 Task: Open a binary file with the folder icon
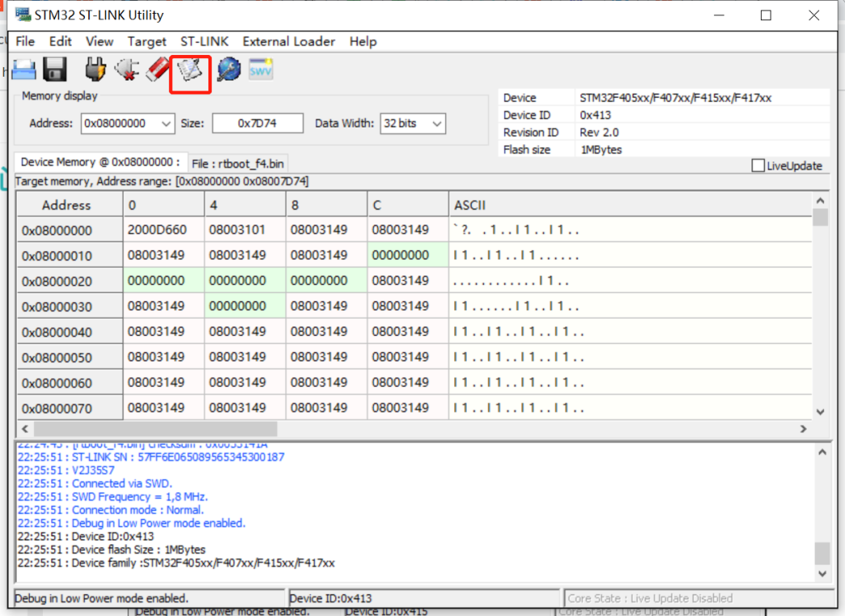click(x=23, y=69)
